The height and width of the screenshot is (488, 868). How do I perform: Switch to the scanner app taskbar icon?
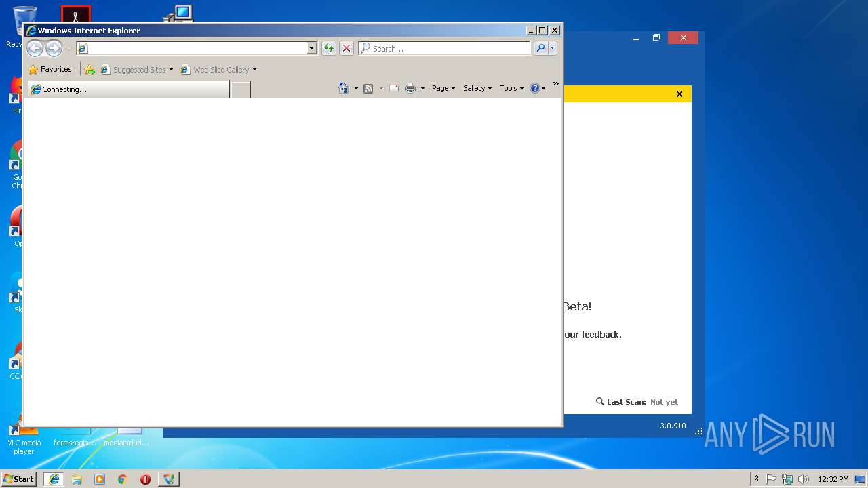[169, 479]
